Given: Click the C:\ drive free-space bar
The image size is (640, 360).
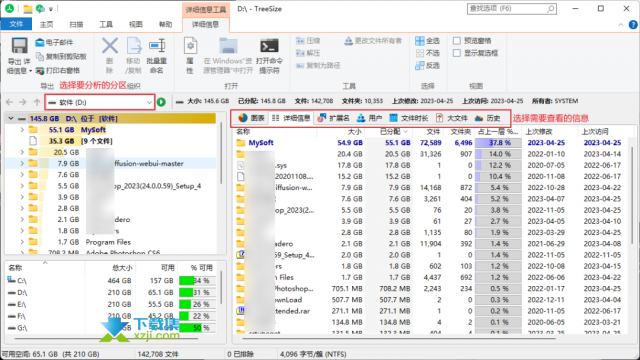Looking at the screenshot, I should 197,281.
